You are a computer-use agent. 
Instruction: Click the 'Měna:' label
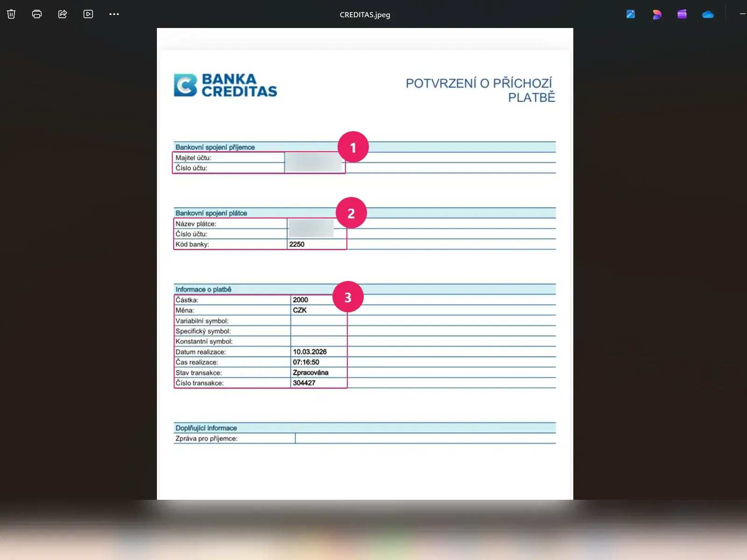pos(184,310)
